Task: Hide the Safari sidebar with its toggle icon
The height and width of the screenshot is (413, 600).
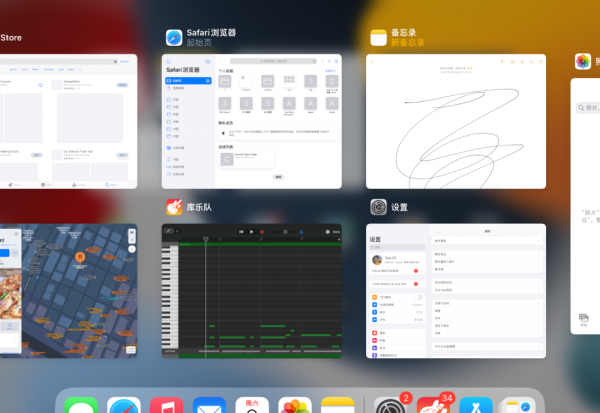Action: click(x=169, y=61)
